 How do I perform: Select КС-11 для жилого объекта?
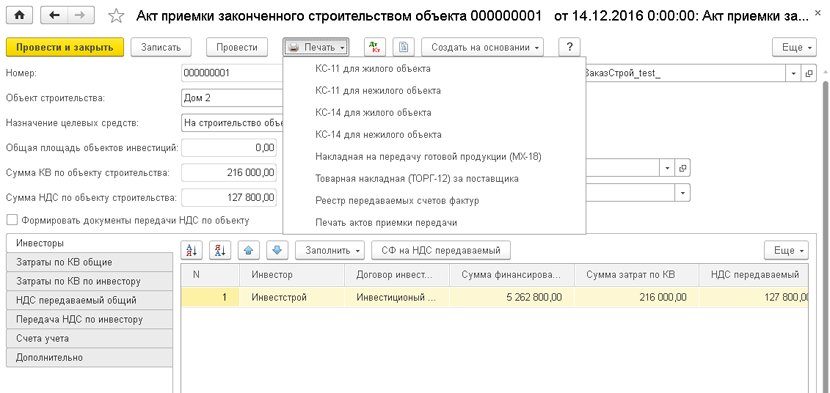434,69
